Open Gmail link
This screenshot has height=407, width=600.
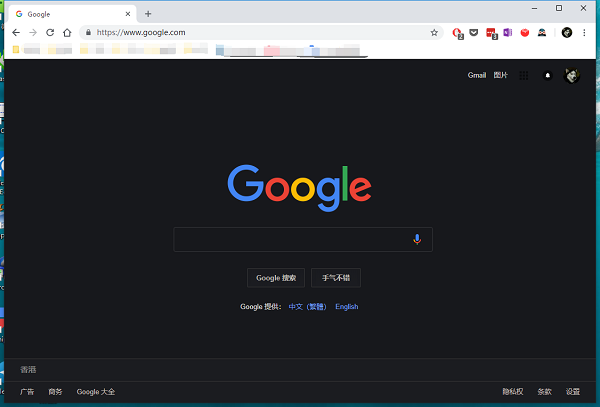click(476, 75)
